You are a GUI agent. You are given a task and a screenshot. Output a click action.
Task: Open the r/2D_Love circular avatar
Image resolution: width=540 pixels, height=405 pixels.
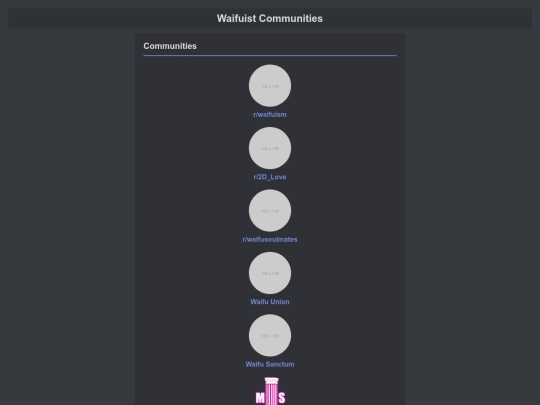270,148
